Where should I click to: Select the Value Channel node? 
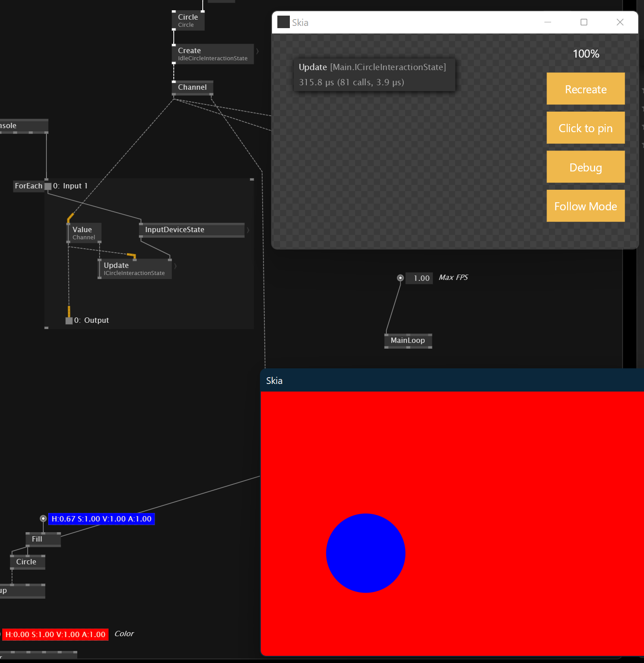click(x=84, y=233)
